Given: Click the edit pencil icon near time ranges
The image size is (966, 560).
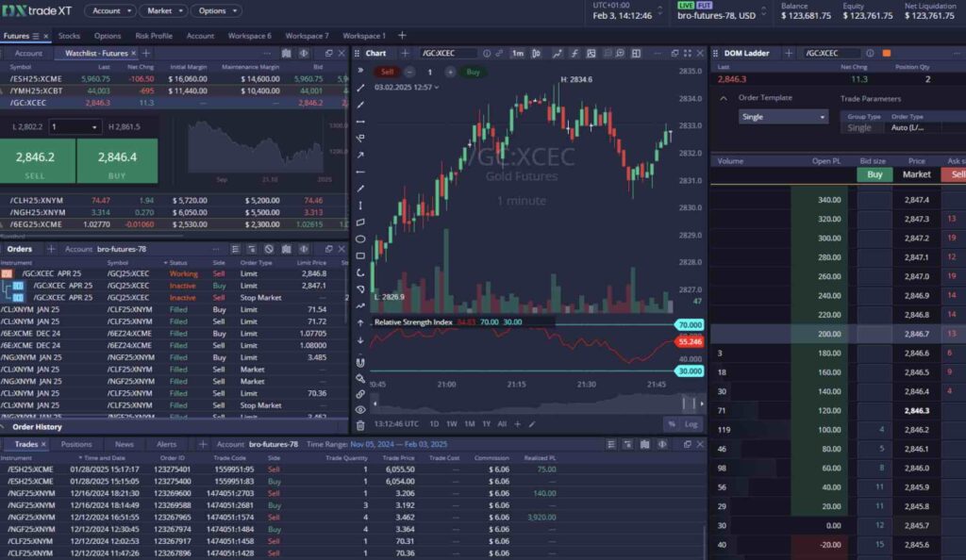Looking at the screenshot, I should pos(532,424).
